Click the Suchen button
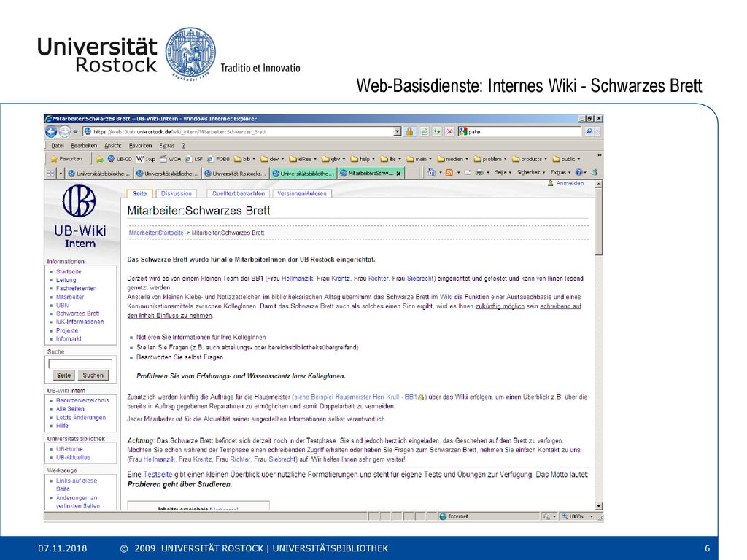The width and height of the screenshot is (747, 560). coord(93,376)
